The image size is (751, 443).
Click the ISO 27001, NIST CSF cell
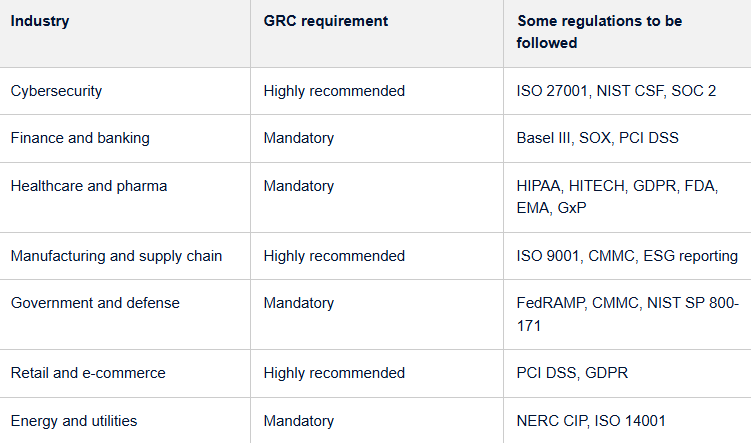click(x=616, y=91)
